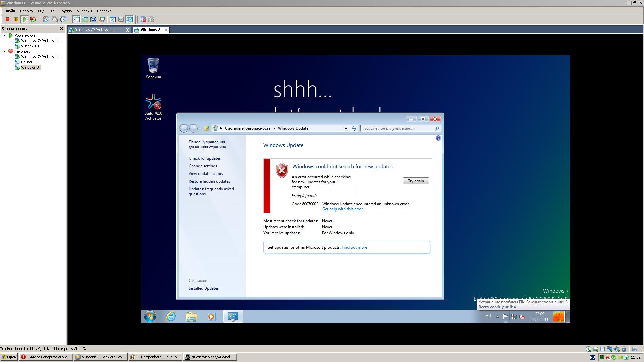Take a snapshot using the toolbar icon
This screenshot has width=644, height=362.
pyautogui.click(x=46, y=19)
